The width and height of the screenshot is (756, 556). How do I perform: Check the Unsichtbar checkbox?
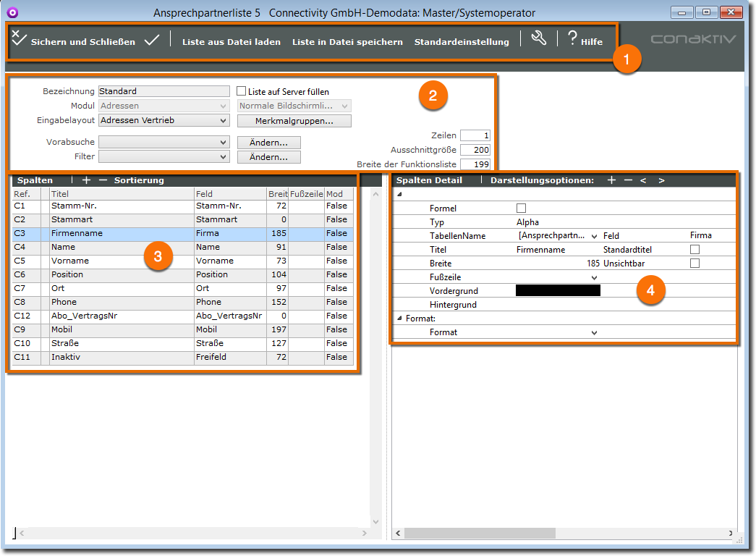point(695,264)
